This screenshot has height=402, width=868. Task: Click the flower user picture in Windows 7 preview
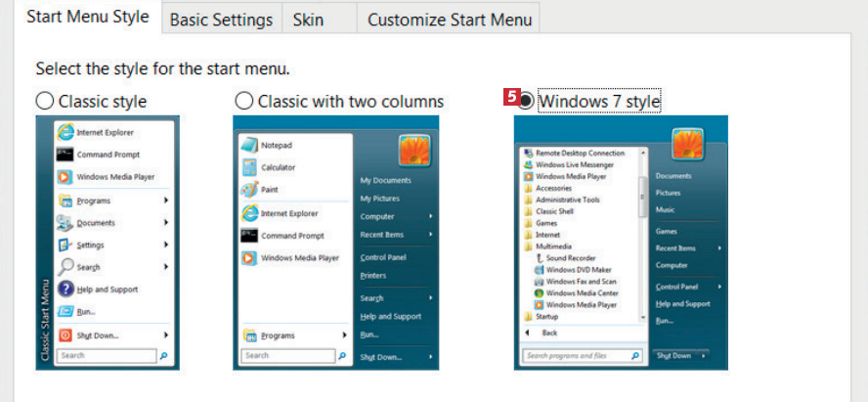click(x=687, y=144)
